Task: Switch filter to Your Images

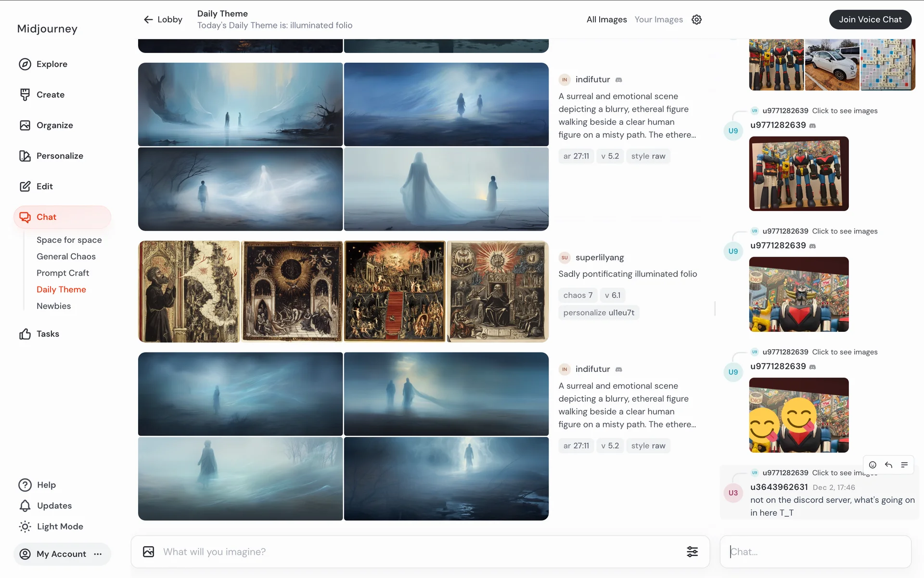Action: tap(658, 20)
